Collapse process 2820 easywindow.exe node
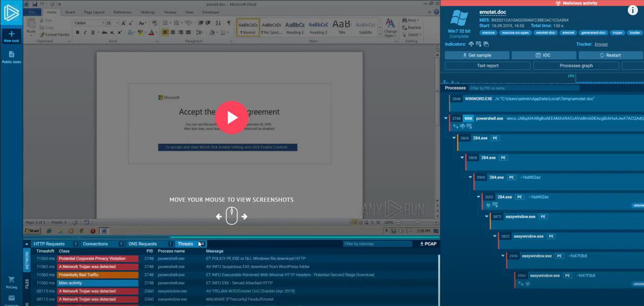The height and width of the screenshot is (306, 644). point(494,236)
